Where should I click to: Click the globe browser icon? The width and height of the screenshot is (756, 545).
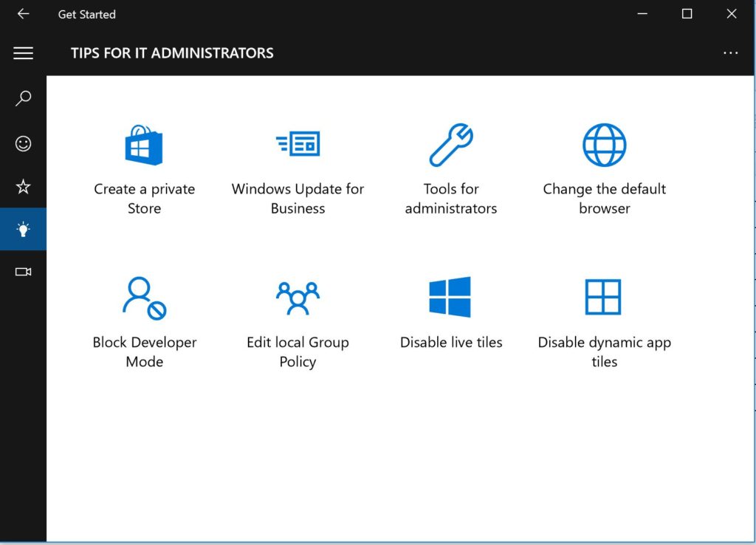coord(604,145)
